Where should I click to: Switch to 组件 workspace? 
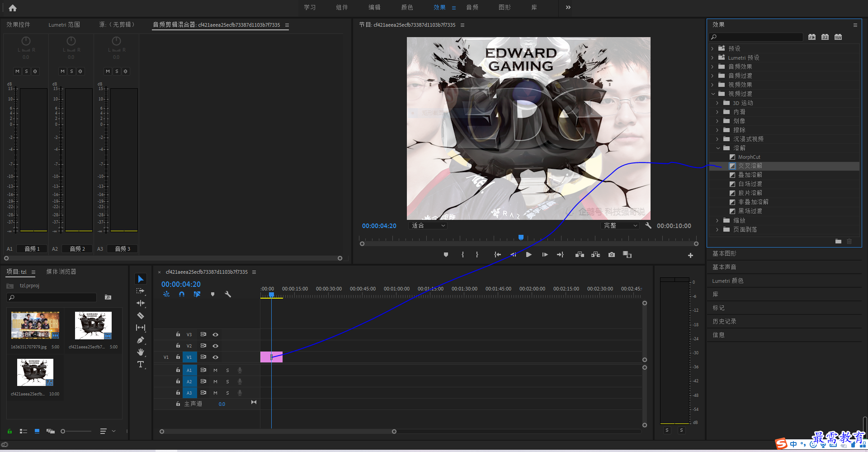342,7
